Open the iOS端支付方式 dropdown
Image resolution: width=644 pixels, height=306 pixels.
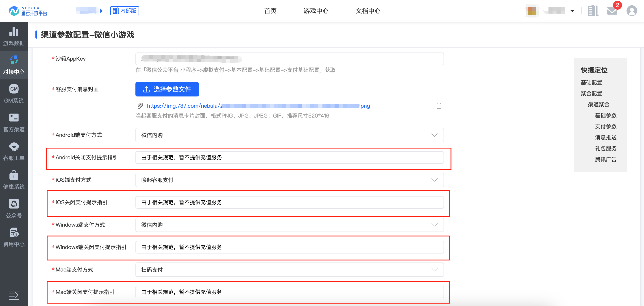289,180
